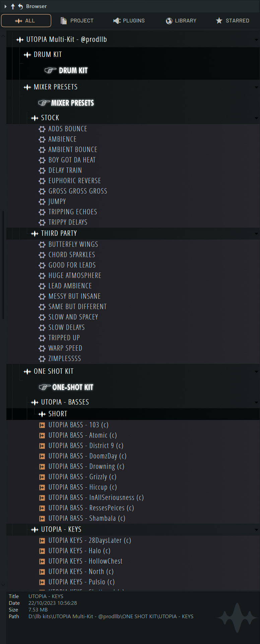Viewport: 260px width, 644px height.
Task: Open the PROJECT tab
Action: click(x=77, y=21)
